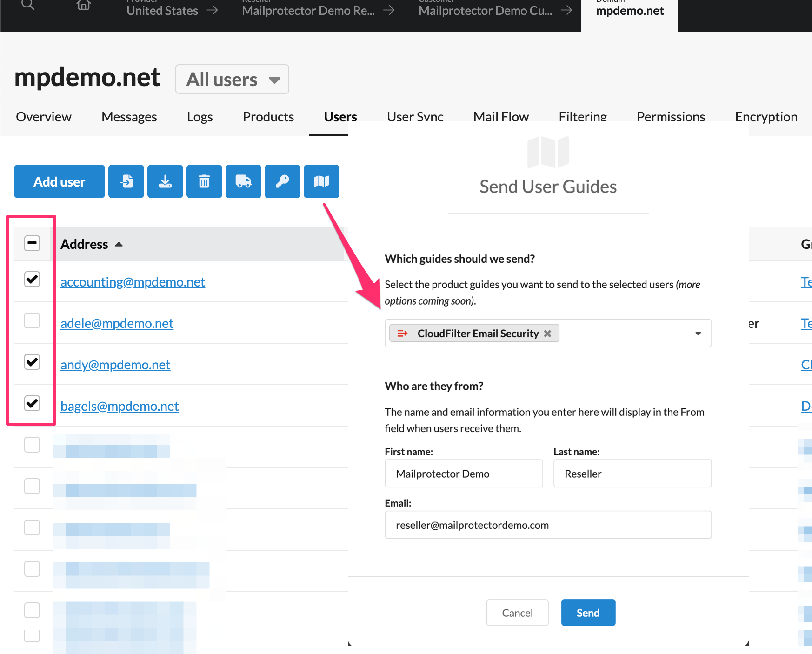Click Mailprotector Demo Re... breadcrumb

click(x=308, y=10)
